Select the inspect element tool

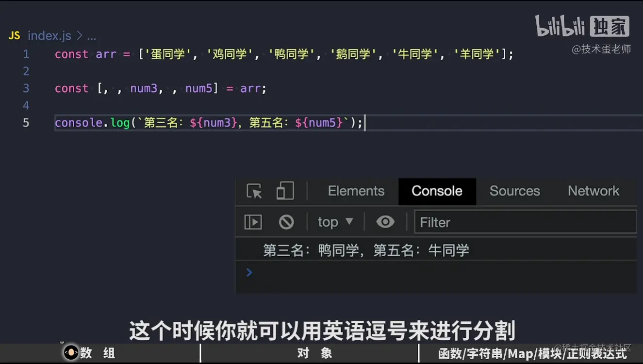click(x=253, y=191)
